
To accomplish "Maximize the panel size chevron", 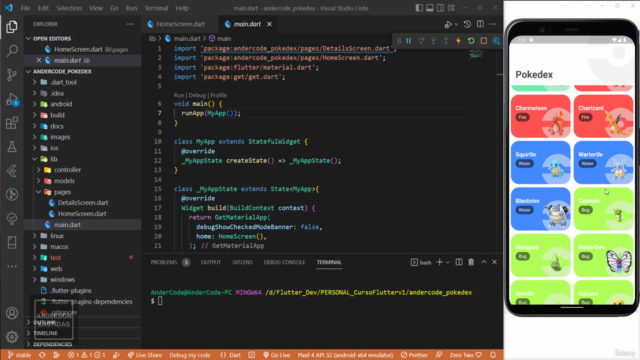I will click(484, 262).
